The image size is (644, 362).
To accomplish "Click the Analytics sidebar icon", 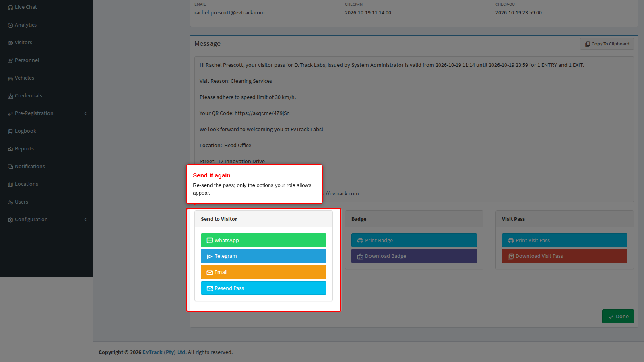I will (10, 25).
